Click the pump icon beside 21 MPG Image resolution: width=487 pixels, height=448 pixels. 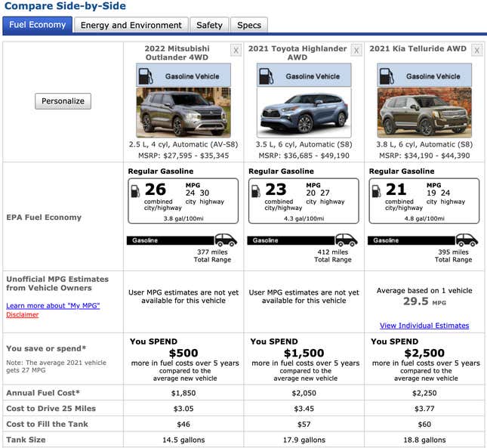[377, 191]
